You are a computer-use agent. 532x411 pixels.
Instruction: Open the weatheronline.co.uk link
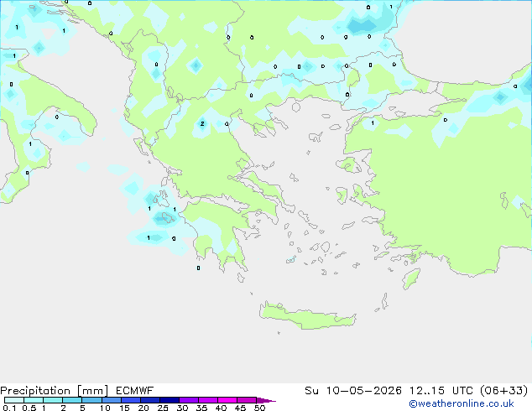[462, 403]
